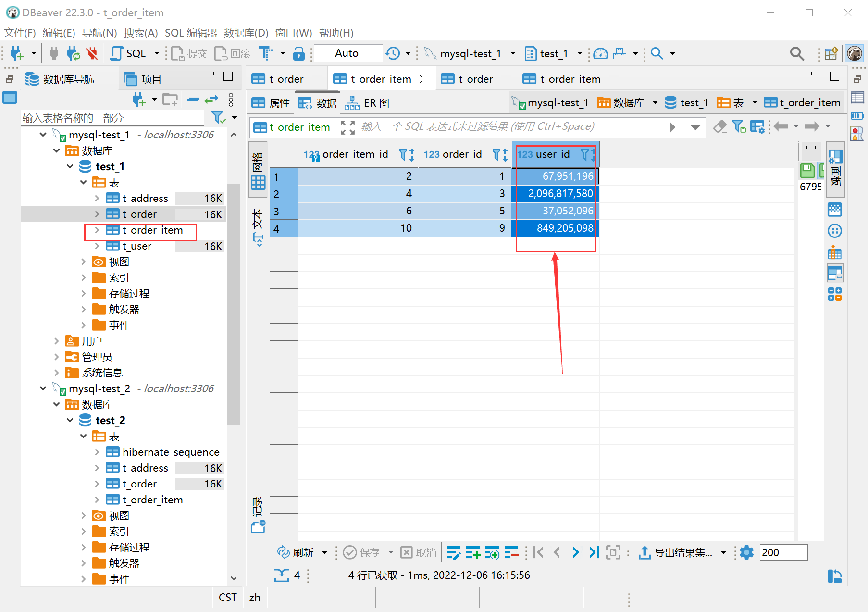Open the SQL editor button
The width and height of the screenshot is (868, 612).
click(129, 53)
